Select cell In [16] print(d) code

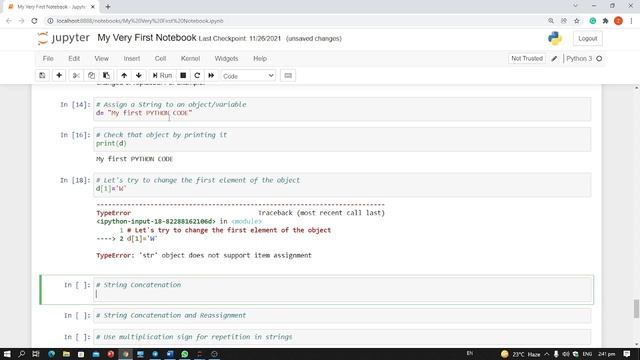click(342, 139)
